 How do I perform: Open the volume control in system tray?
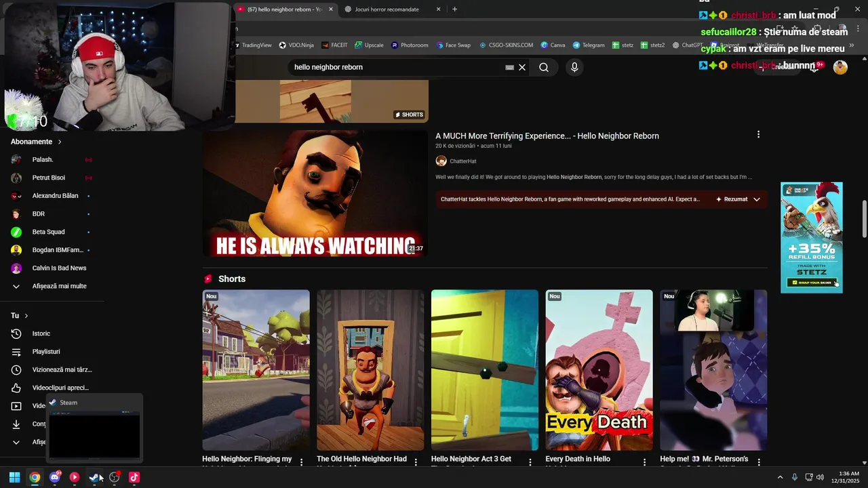coord(820,477)
